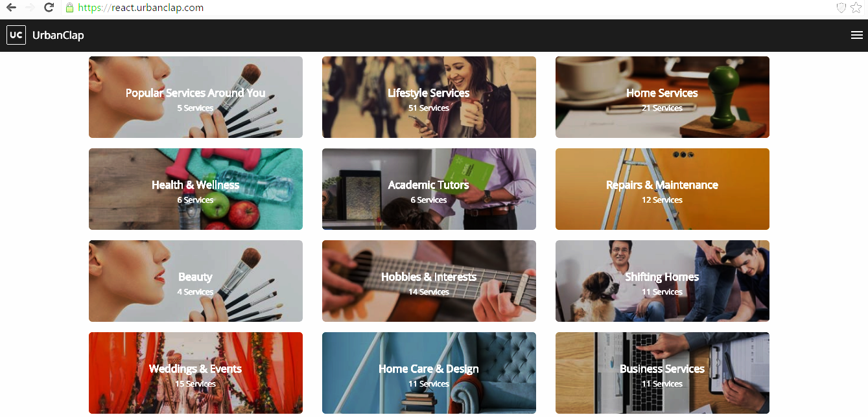Reload the page with refresh icon

(49, 8)
